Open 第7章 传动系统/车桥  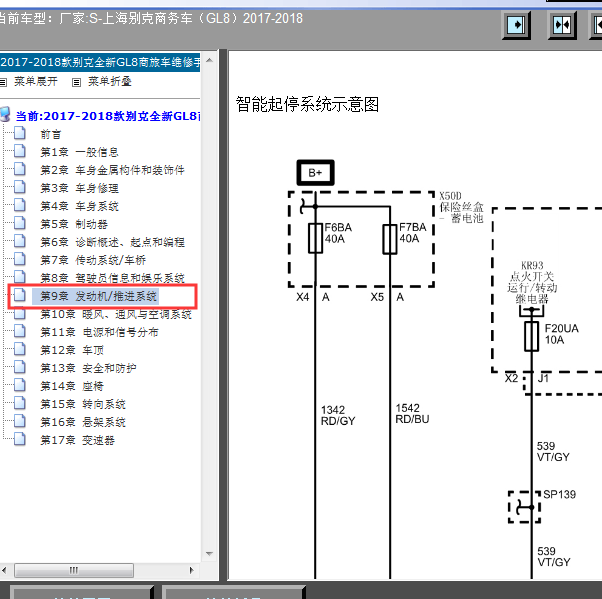[93, 260]
